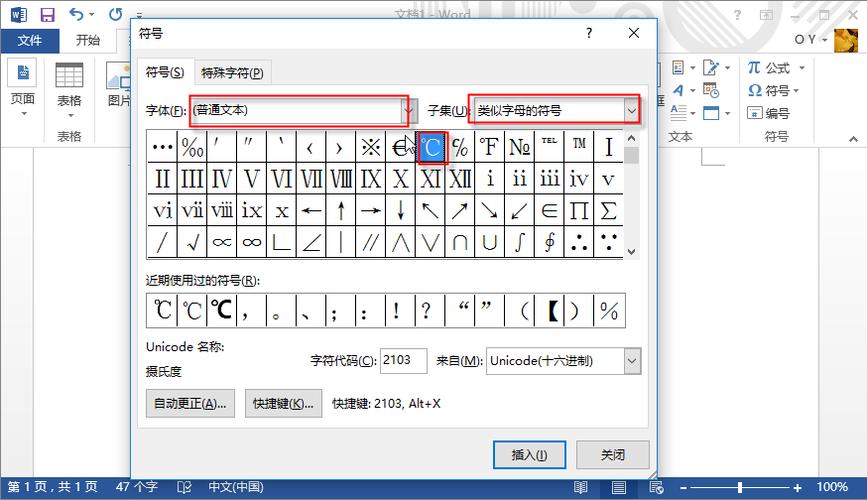Viewport: 867px width, 500px height.
Task: Click the 快捷键(K)... button
Action: [x=283, y=403]
